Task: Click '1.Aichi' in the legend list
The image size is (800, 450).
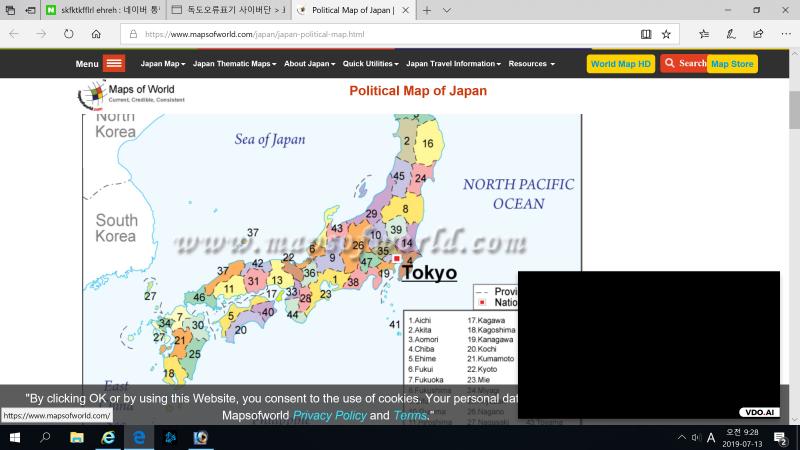Action: coord(419,320)
